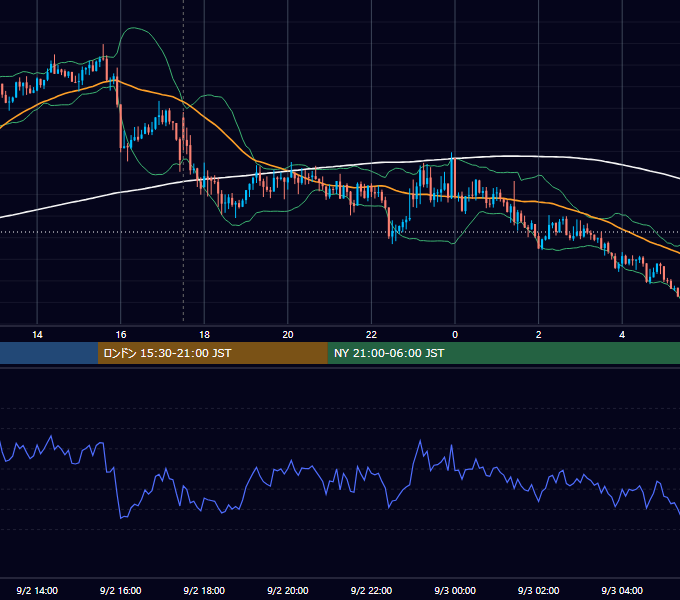Click the 9/2 20:00 timestamp

tap(288, 590)
